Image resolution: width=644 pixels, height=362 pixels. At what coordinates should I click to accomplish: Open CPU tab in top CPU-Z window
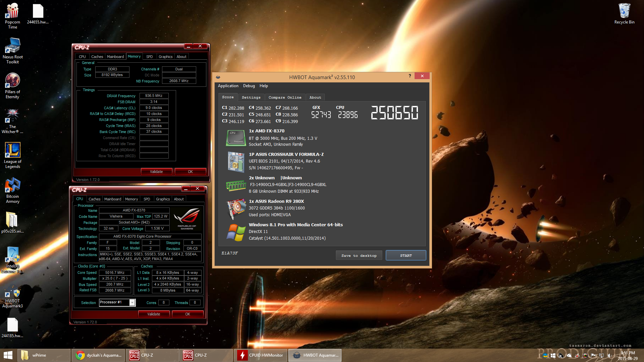pos(82,57)
